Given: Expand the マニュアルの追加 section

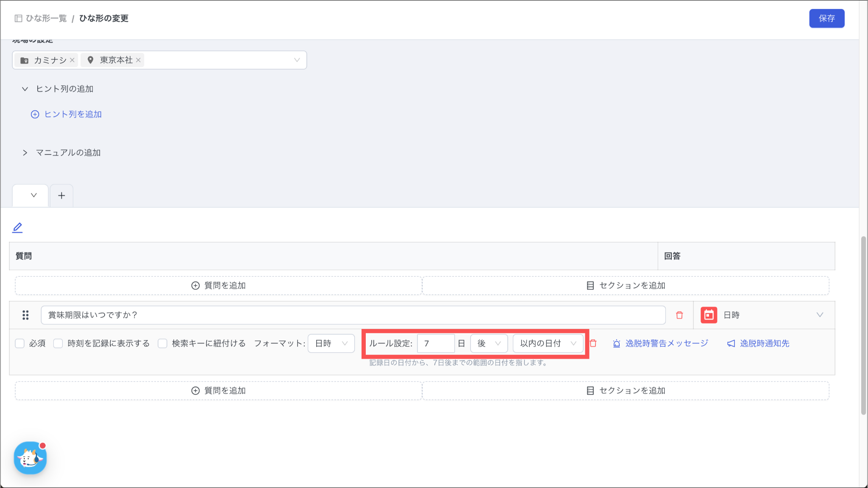Looking at the screenshot, I should coord(68,153).
